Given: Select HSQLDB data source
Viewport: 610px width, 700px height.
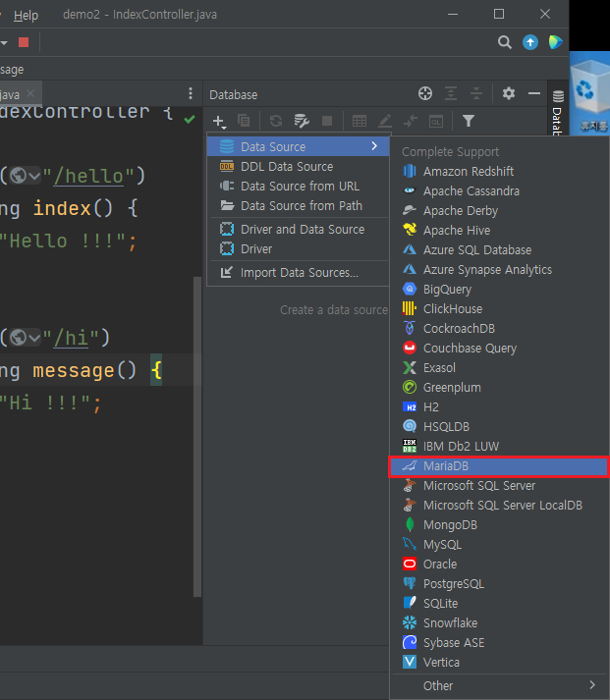Looking at the screenshot, I should [500, 427].
